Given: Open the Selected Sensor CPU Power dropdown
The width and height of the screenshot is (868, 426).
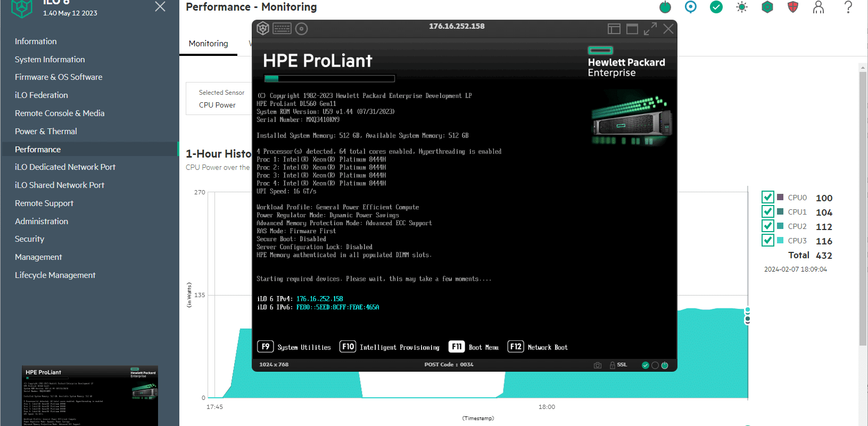Looking at the screenshot, I should [x=219, y=99].
